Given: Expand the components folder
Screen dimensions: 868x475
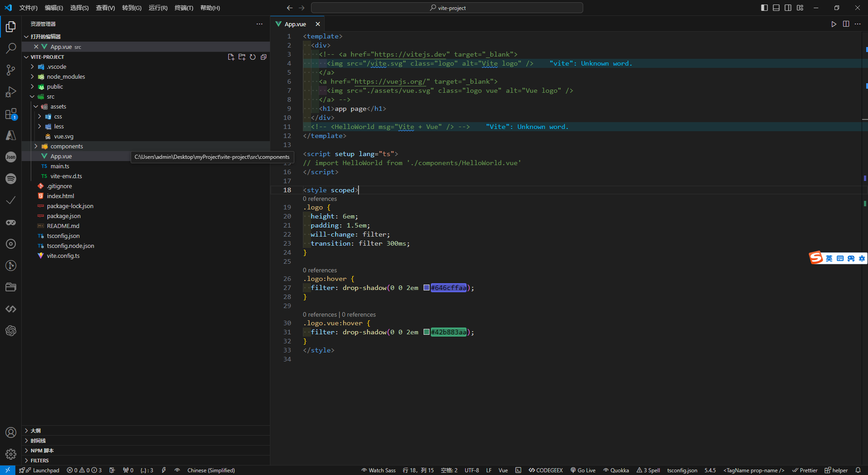Looking at the screenshot, I should 66,147.
